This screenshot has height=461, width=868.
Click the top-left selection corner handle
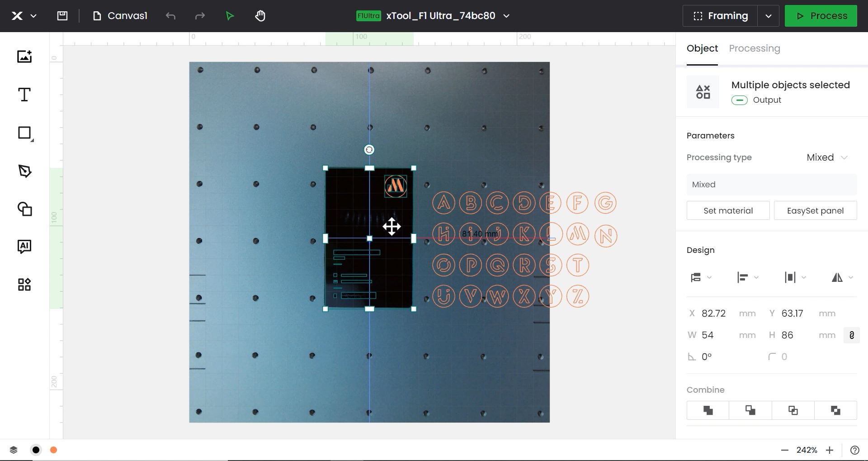coord(325,168)
